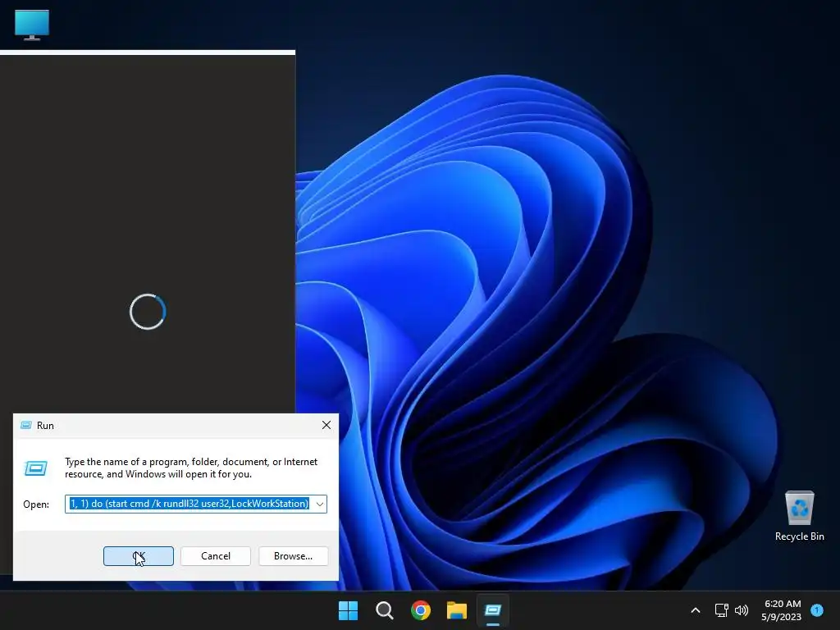
Task: Open the Browse... file picker
Action: click(x=293, y=556)
